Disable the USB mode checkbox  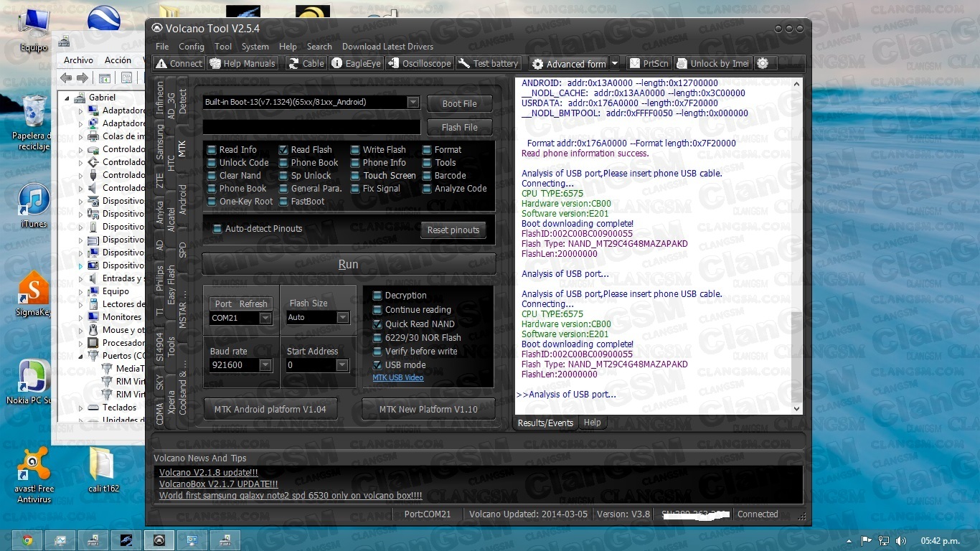[x=377, y=365]
